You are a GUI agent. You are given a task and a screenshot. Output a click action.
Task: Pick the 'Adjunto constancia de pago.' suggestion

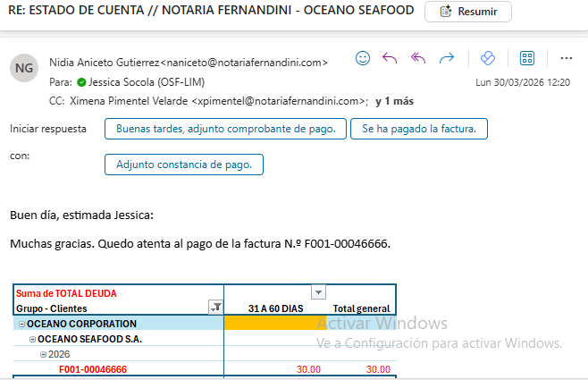coord(184,165)
